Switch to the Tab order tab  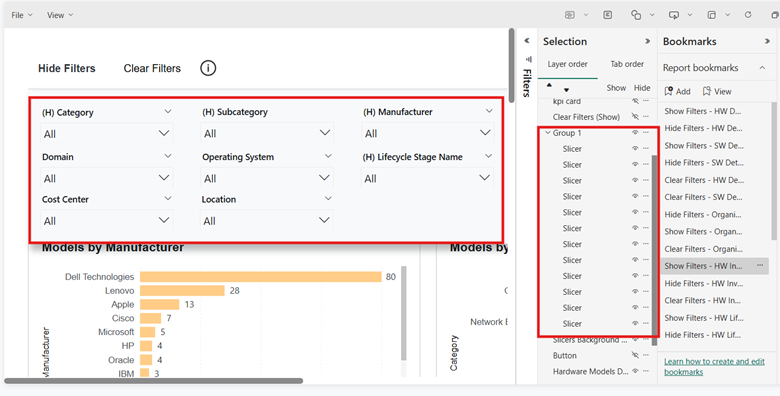(x=627, y=64)
